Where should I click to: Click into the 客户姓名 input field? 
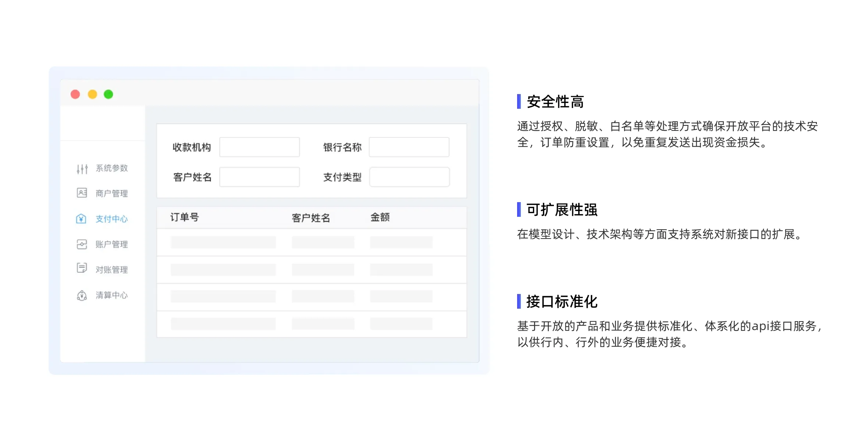tap(259, 177)
